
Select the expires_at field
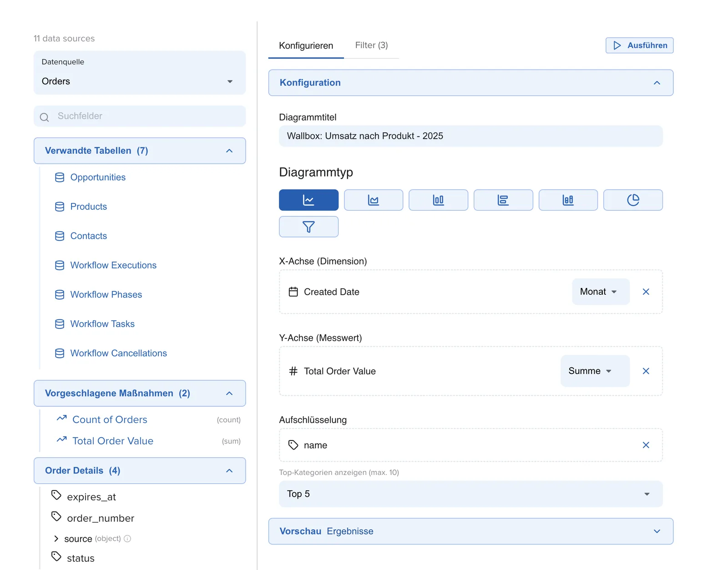91,497
